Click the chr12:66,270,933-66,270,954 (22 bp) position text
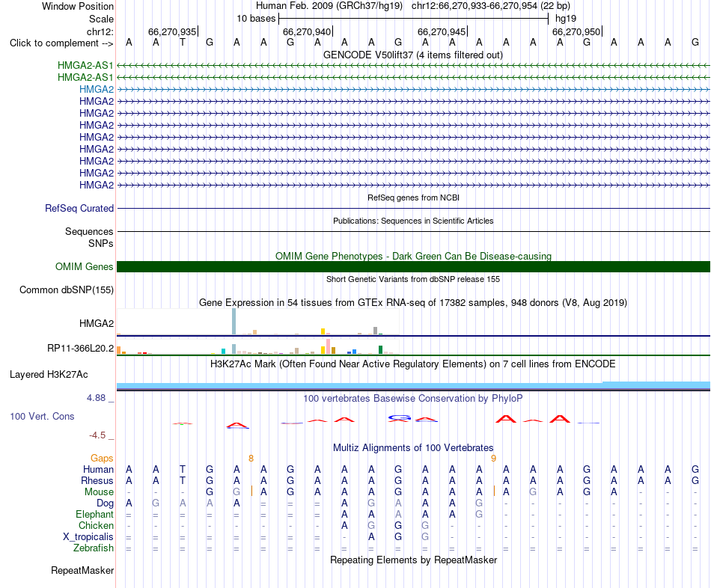The image size is (711, 588). point(491,6)
